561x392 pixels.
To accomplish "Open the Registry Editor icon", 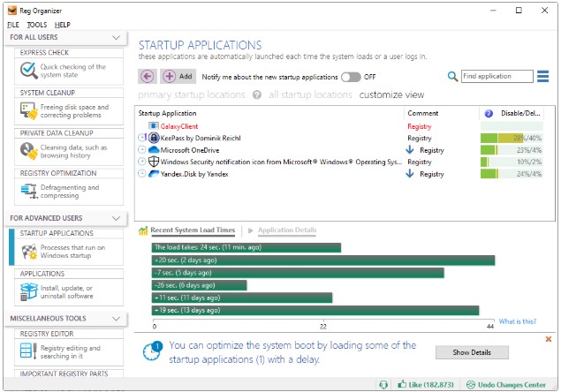I will pyautogui.click(x=27, y=352).
